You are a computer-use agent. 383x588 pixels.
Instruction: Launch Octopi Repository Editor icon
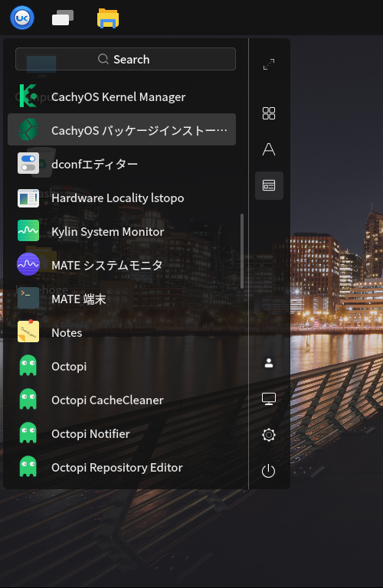point(28,466)
